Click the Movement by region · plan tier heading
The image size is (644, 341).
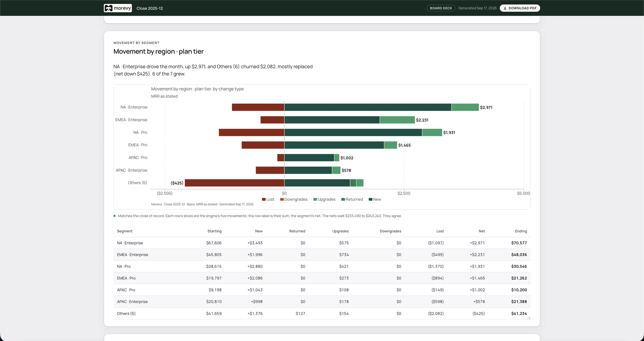[x=158, y=52]
